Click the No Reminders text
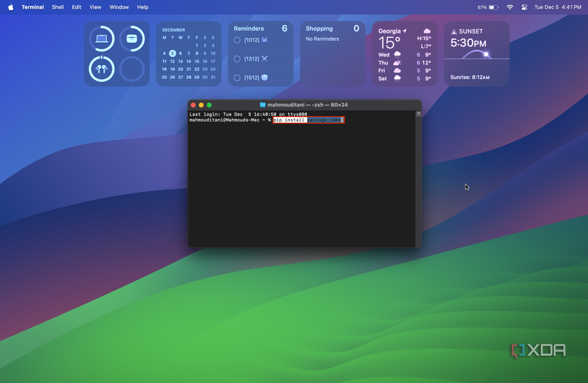The width and height of the screenshot is (588, 383). point(322,39)
